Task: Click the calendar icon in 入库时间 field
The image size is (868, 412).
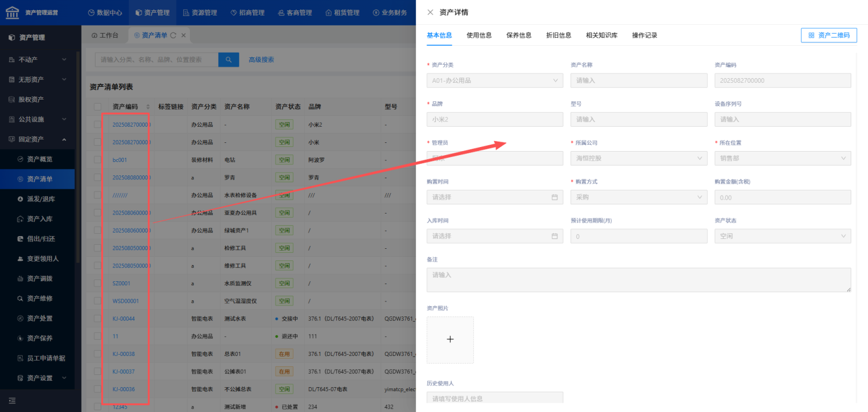Action: point(554,236)
